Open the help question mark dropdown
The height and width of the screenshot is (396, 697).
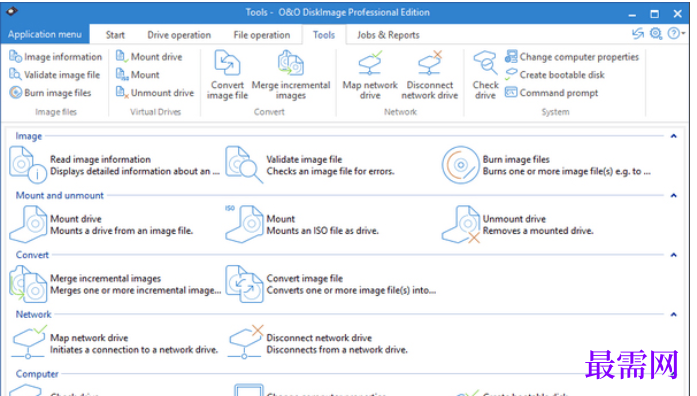coord(676,33)
